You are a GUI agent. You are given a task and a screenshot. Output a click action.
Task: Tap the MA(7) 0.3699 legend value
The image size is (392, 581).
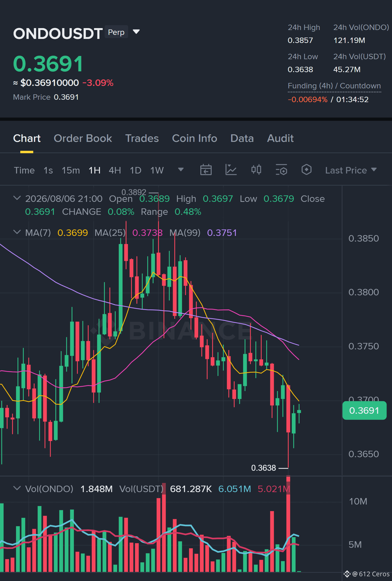pos(73,233)
